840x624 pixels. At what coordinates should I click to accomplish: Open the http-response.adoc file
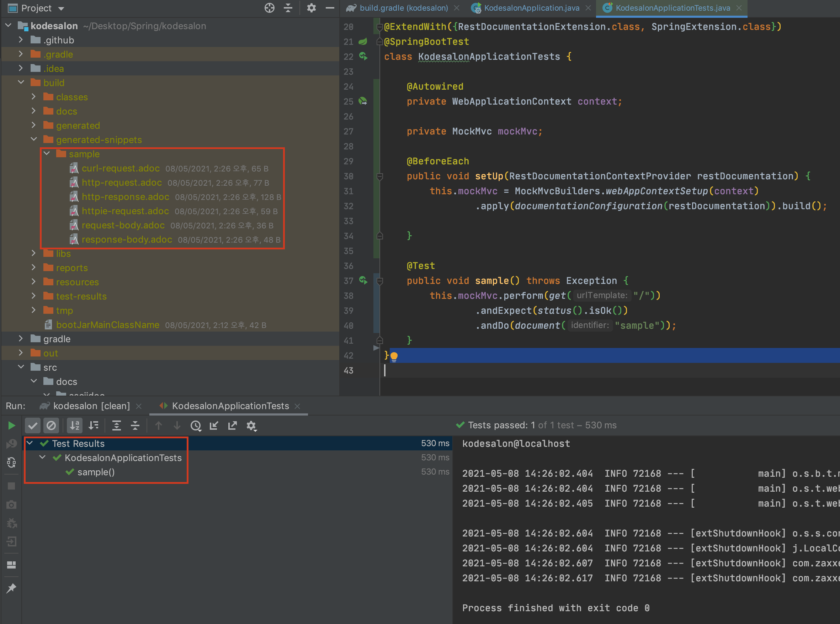125,197
